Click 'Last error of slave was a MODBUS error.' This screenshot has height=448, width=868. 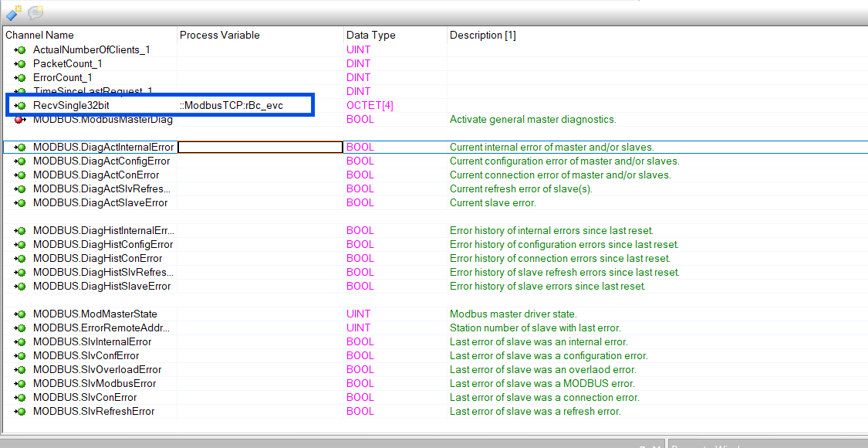pos(542,384)
